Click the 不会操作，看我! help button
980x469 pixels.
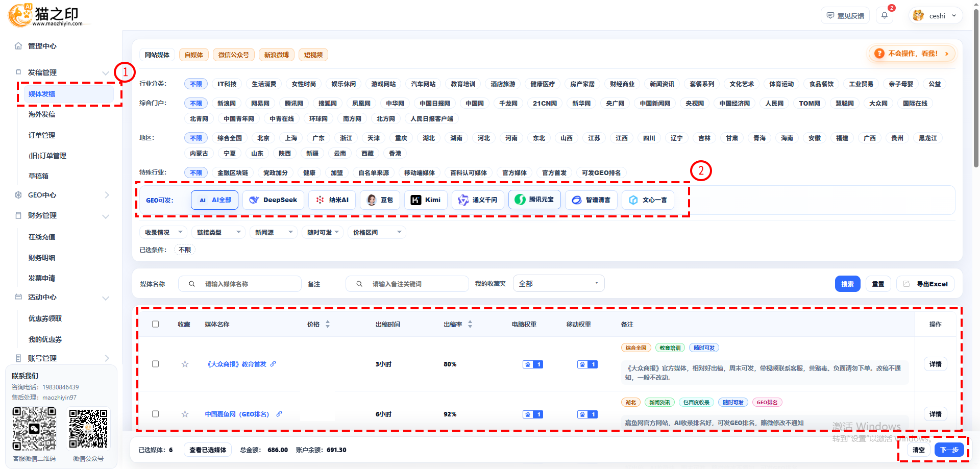pos(913,53)
